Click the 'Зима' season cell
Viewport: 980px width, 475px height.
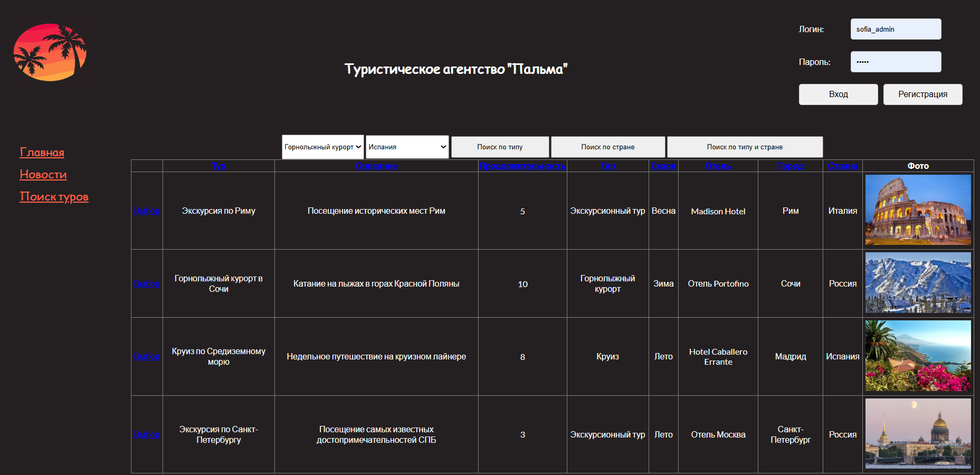(x=663, y=284)
